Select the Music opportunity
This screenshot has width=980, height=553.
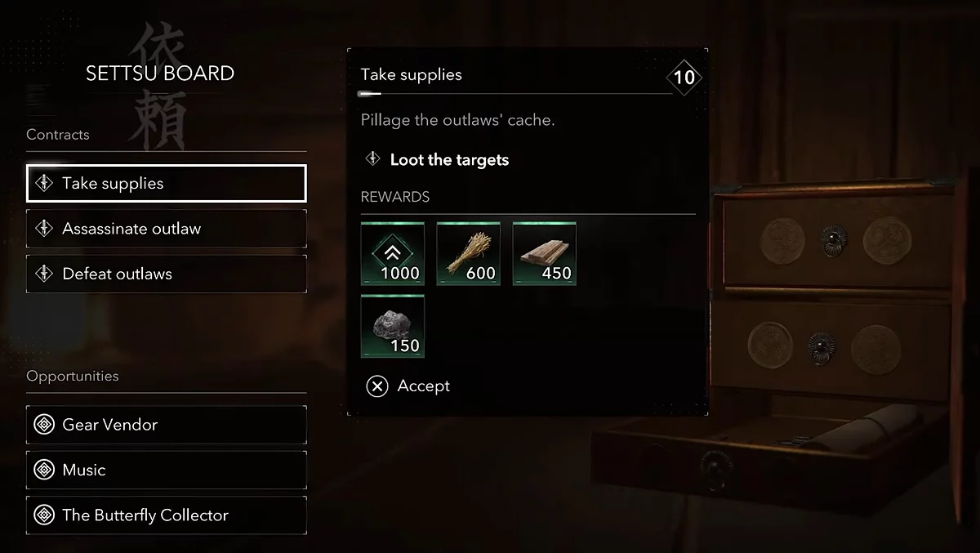point(167,470)
